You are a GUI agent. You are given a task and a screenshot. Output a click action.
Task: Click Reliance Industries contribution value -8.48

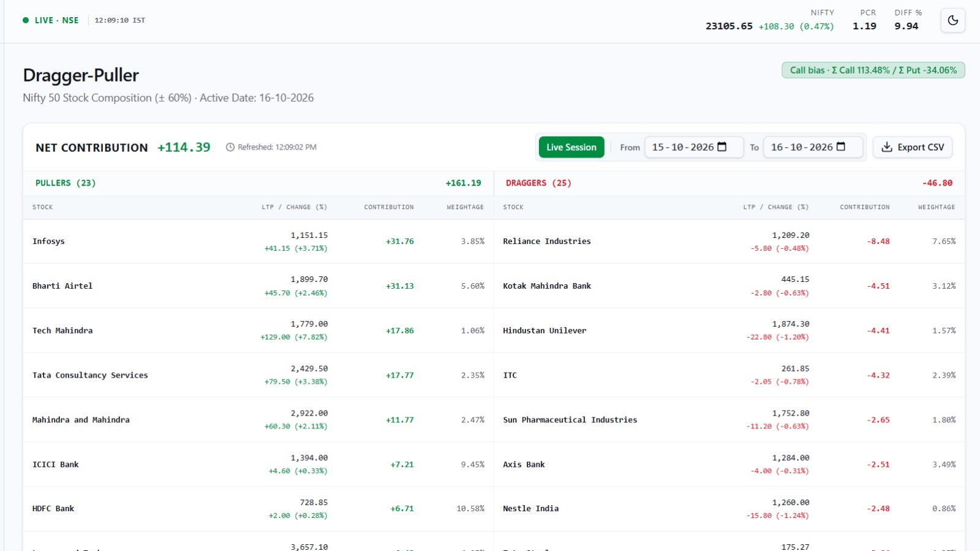(x=878, y=241)
